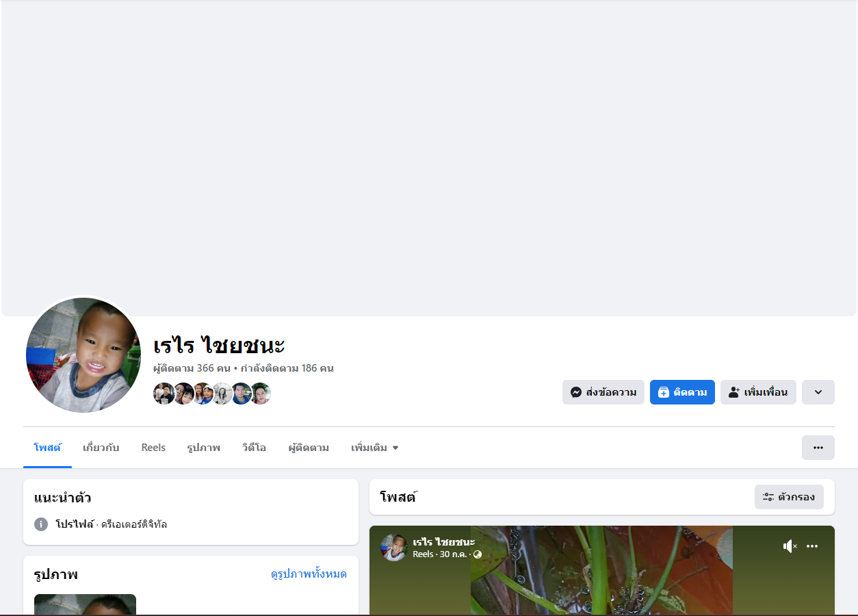Click the ส่งข้อความ message button
This screenshot has width=858, height=616.
click(603, 392)
